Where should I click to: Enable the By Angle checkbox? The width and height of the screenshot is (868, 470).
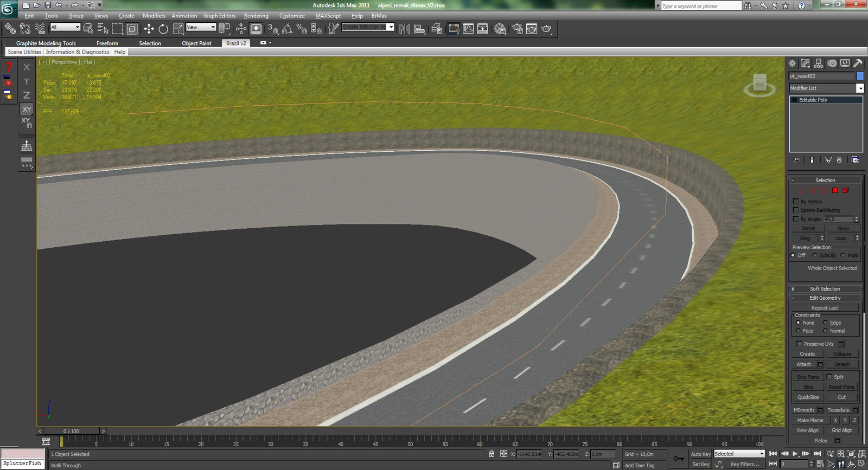796,219
